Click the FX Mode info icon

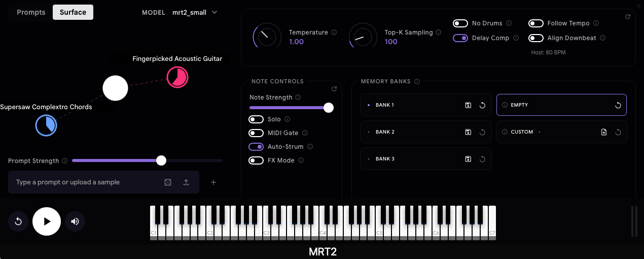click(x=301, y=160)
